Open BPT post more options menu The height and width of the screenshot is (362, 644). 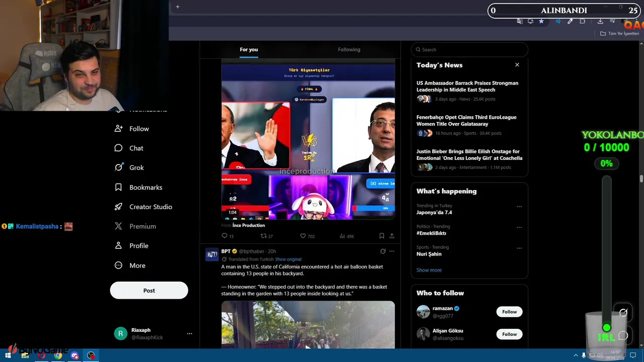click(x=392, y=251)
